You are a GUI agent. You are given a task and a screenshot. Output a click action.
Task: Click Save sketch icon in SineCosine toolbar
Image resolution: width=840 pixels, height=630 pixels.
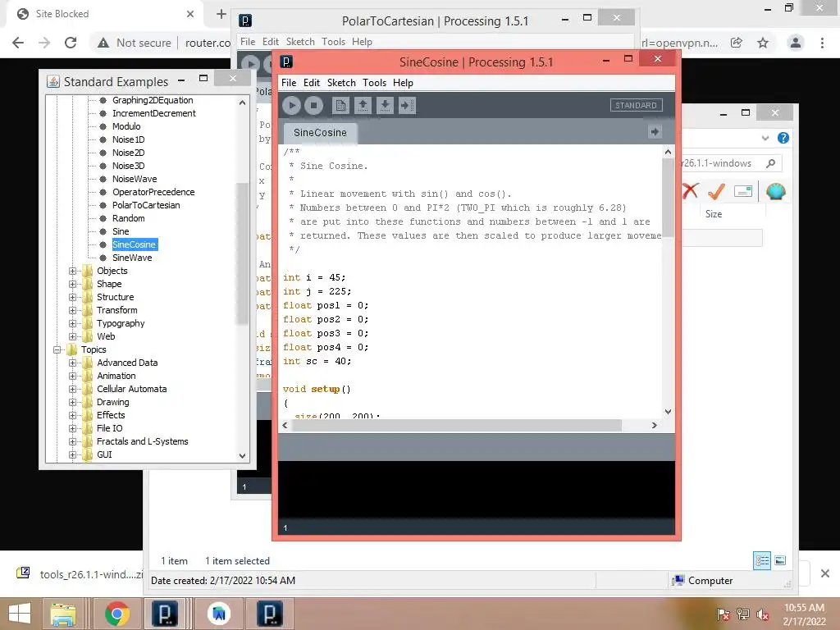tap(385, 105)
